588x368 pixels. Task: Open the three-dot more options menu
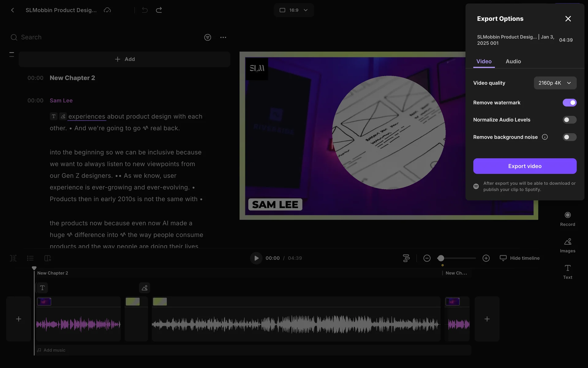click(223, 37)
